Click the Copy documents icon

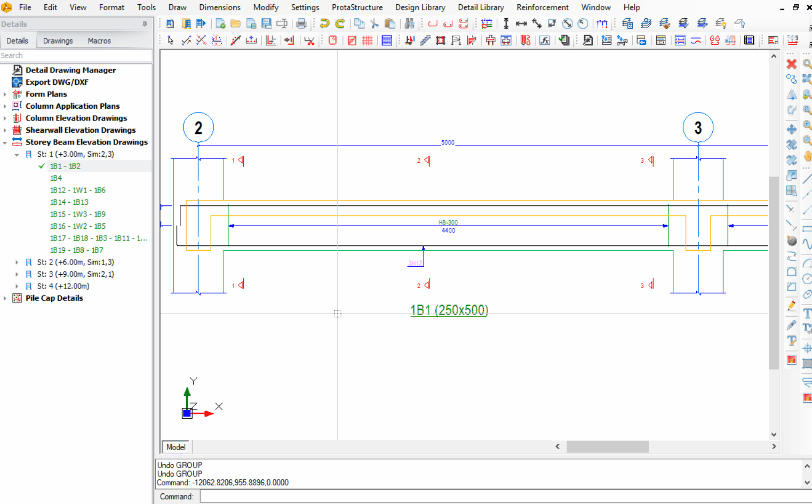(360, 23)
